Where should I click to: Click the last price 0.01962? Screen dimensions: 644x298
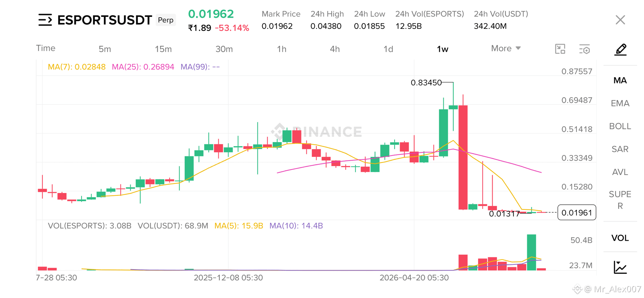[x=211, y=14]
